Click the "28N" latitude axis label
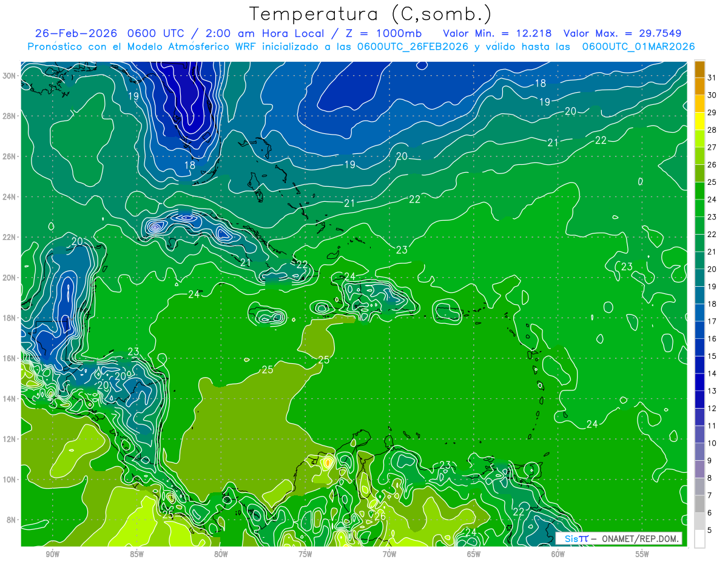 (x=9, y=116)
